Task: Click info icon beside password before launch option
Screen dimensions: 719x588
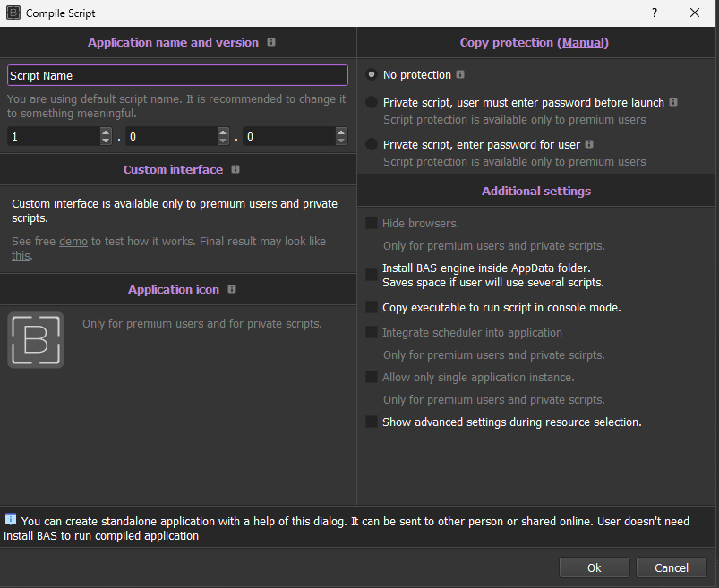Action: click(672, 102)
